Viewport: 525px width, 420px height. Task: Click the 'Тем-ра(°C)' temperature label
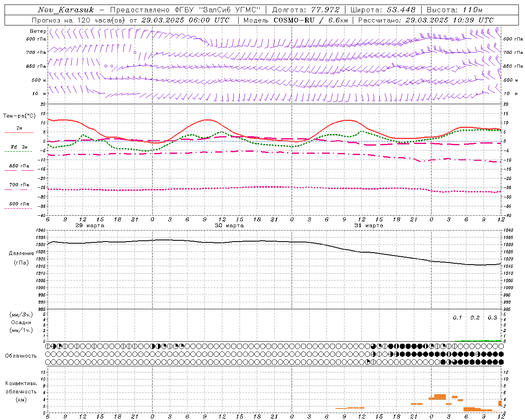pyautogui.click(x=19, y=116)
